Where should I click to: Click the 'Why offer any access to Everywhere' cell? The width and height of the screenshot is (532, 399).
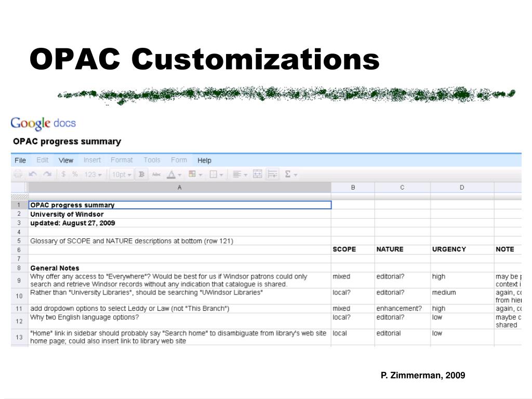point(180,280)
